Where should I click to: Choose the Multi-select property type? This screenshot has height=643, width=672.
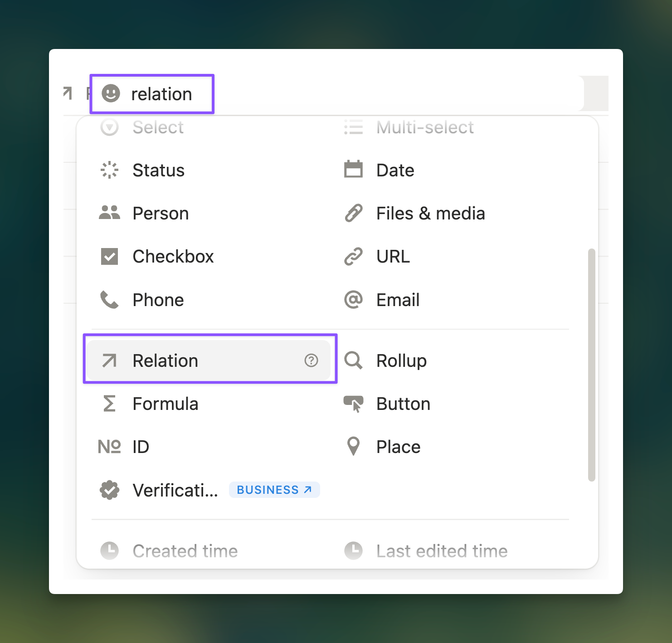pos(424,127)
